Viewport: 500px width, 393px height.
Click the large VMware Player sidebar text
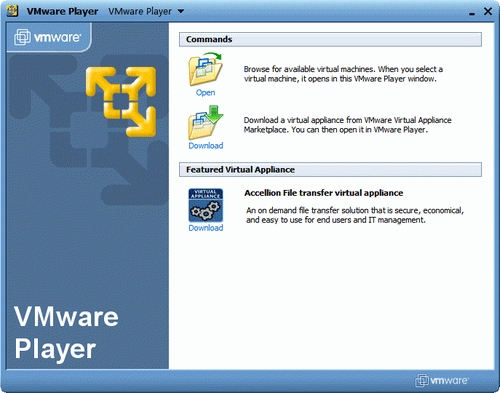66,333
